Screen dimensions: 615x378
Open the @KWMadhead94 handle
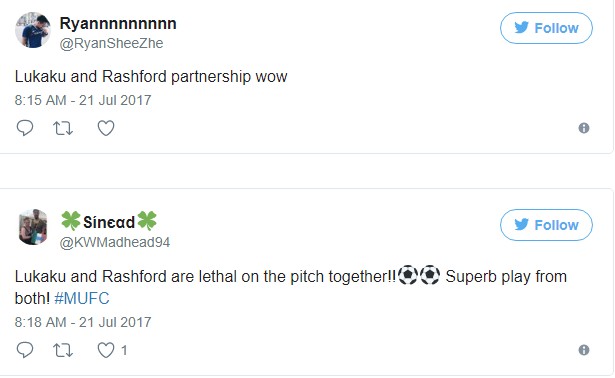[115, 242]
